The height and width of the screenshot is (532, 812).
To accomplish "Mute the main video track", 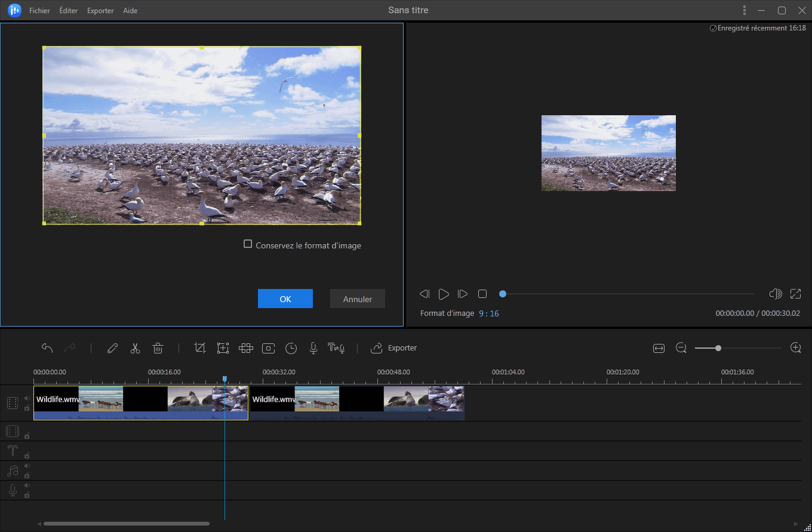I will pos(27,398).
